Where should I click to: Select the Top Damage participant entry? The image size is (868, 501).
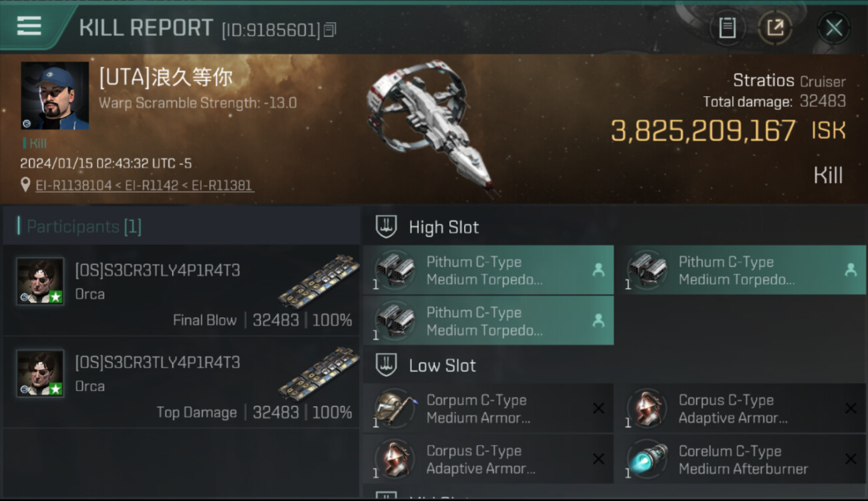click(x=181, y=383)
